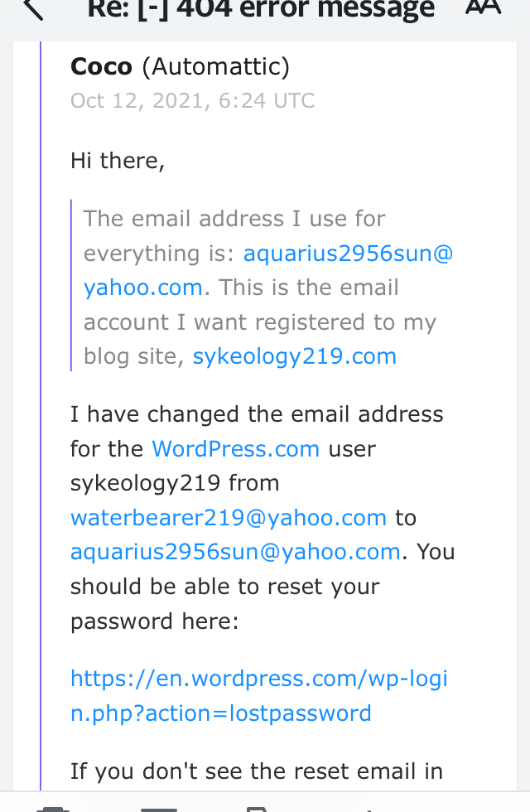Tap aquarius2956sun@yahoo.com link after the word "to"
Viewport: 530px width, 812px height.
(x=235, y=552)
